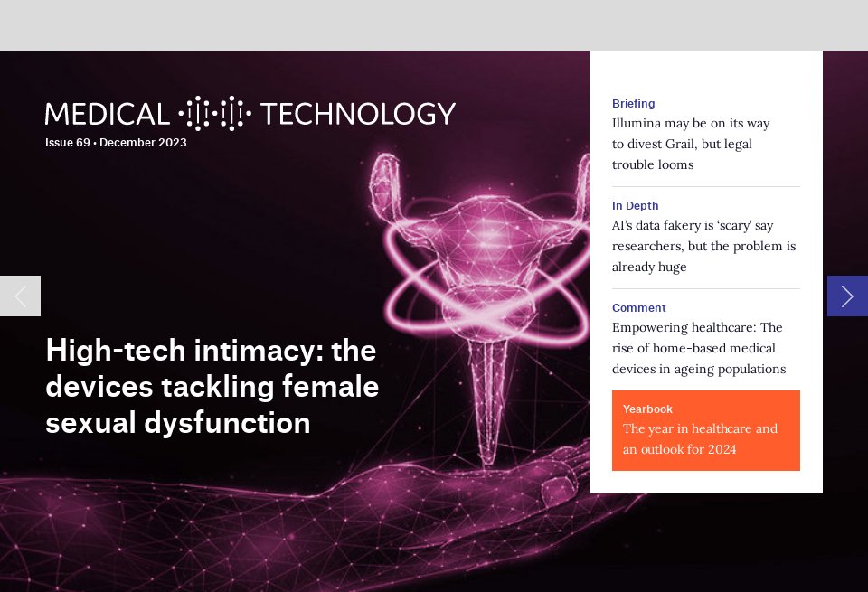
Task: Click the Medical Technology logo
Action: coord(249,114)
